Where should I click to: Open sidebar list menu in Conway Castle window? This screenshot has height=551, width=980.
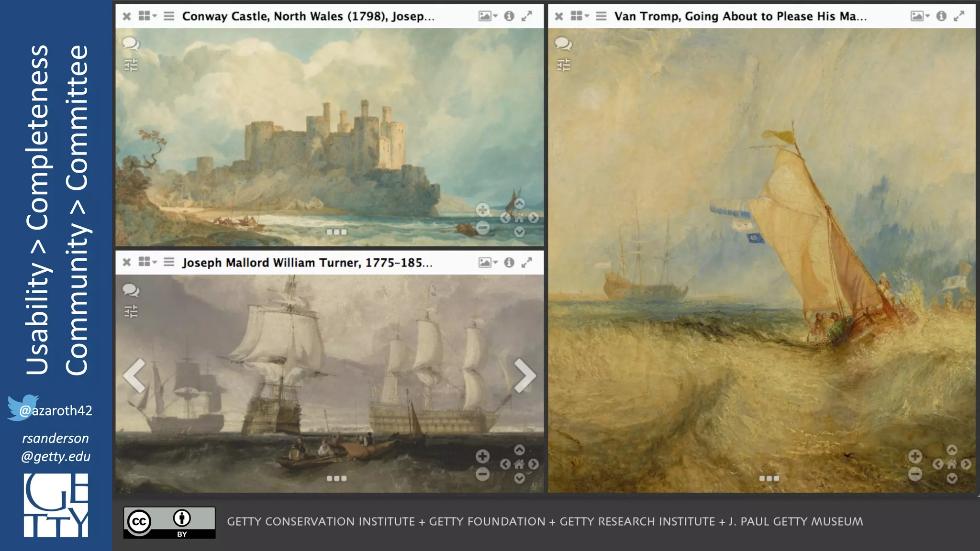click(169, 16)
